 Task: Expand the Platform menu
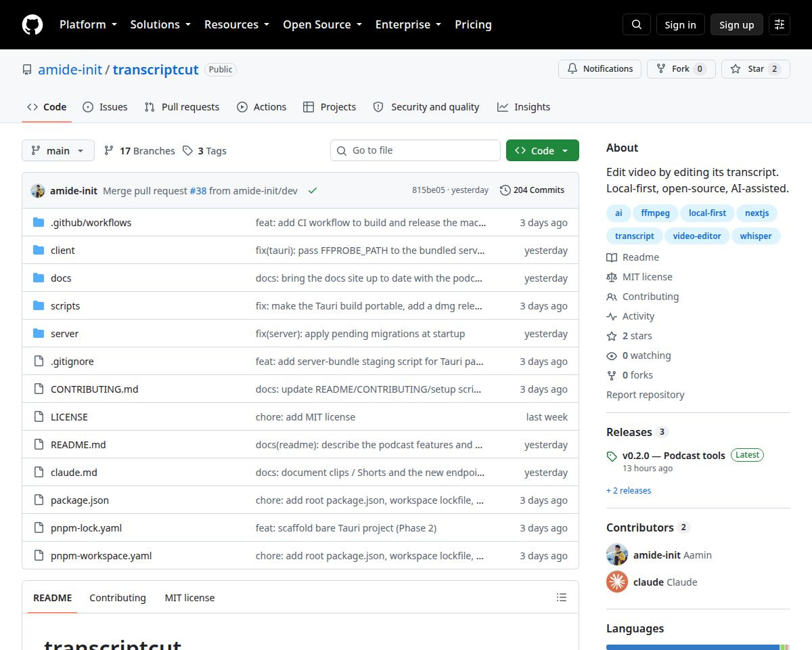click(x=88, y=24)
